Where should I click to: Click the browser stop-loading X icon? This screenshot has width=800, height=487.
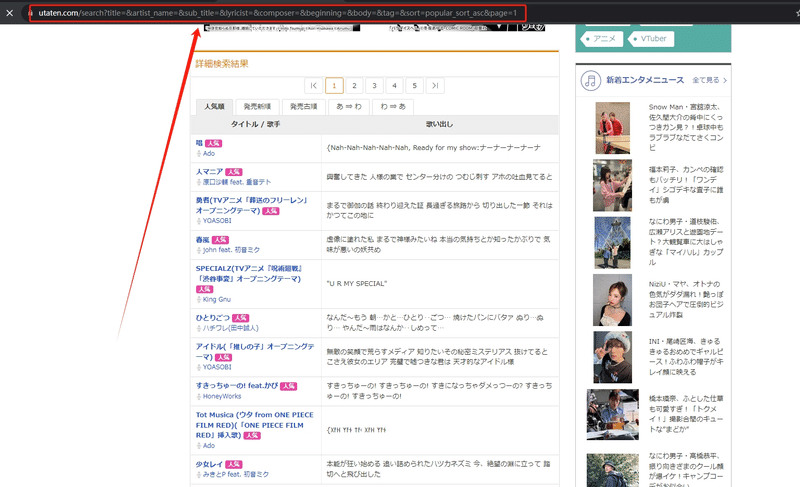click(10, 13)
